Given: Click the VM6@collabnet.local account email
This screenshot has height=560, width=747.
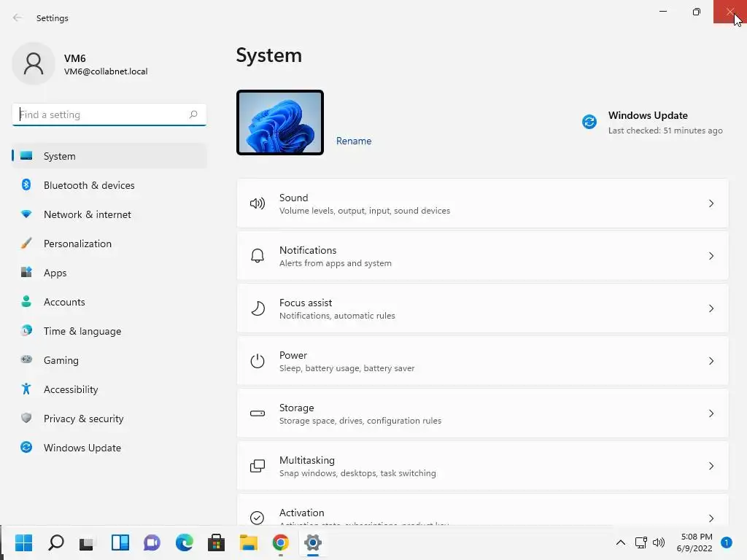Looking at the screenshot, I should [106, 71].
